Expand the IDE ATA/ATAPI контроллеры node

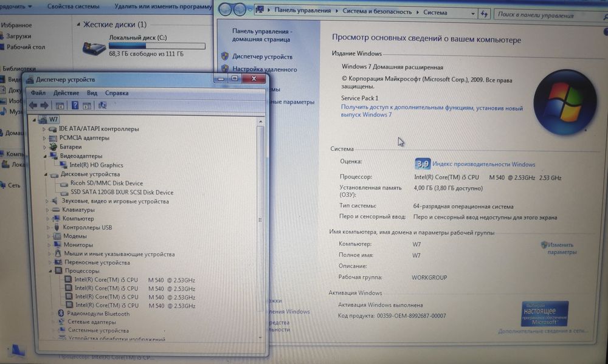point(44,129)
